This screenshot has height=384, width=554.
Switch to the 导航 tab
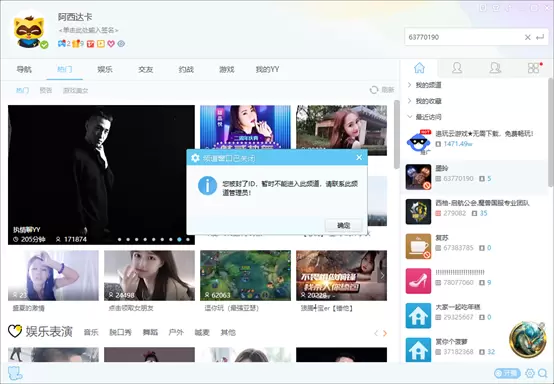pos(24,70)
